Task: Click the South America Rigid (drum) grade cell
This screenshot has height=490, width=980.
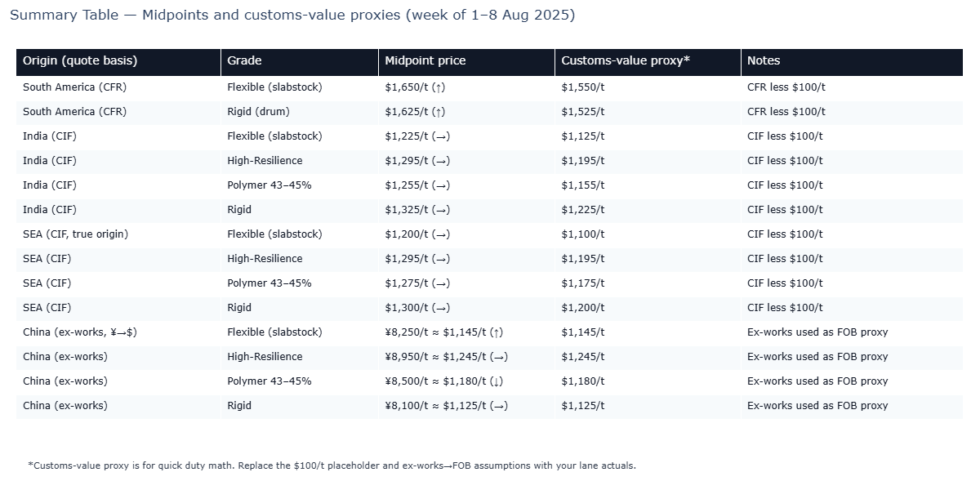Action: (x=258, y=112)
